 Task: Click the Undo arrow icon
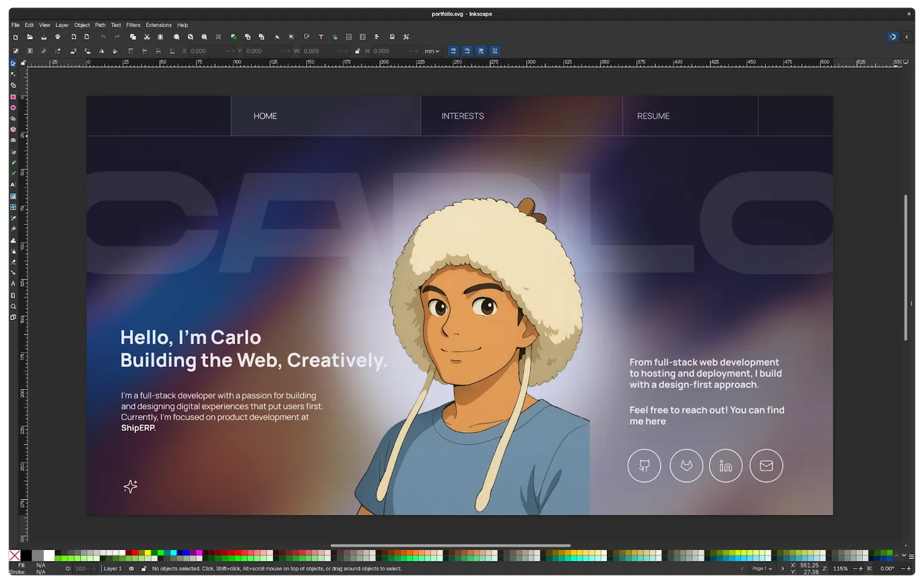point(104,37)
